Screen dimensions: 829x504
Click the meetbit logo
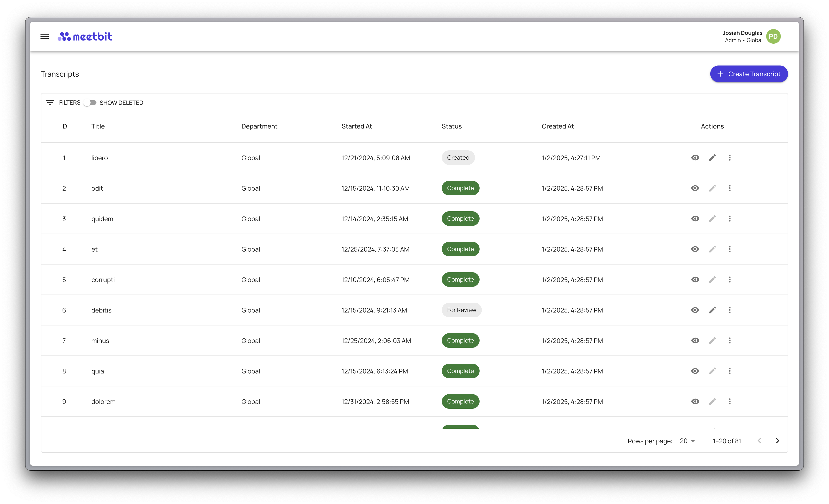(x=85, y=36)
